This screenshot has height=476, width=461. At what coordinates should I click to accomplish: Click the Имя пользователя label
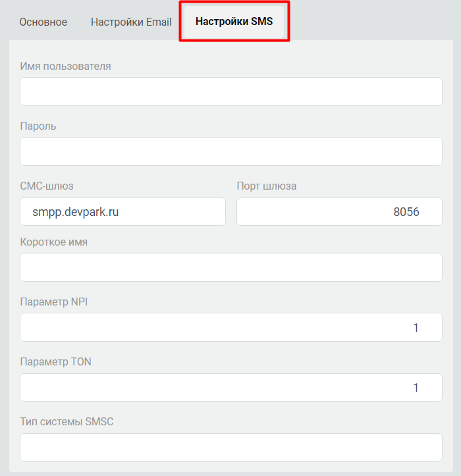click(x=65, y=66)
